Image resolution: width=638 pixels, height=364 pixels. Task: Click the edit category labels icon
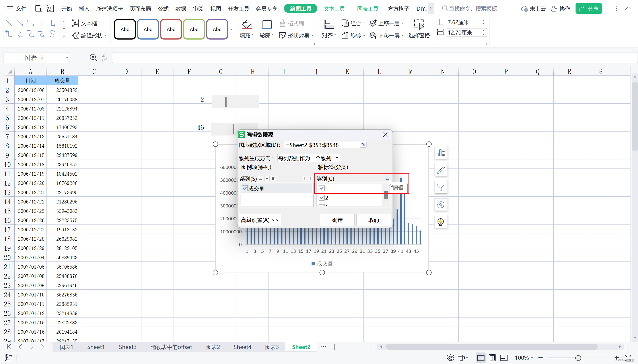pos(387,178)
